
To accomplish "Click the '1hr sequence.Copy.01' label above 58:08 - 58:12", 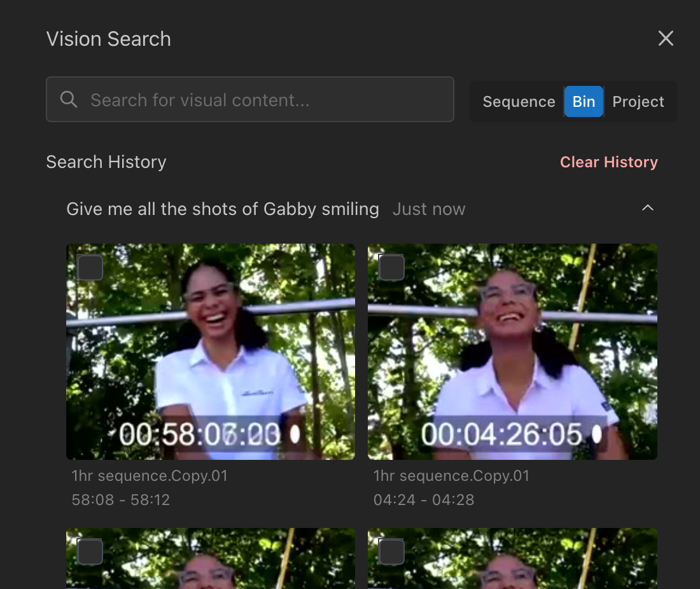I will pyautogui.click(x=150, y=476).
